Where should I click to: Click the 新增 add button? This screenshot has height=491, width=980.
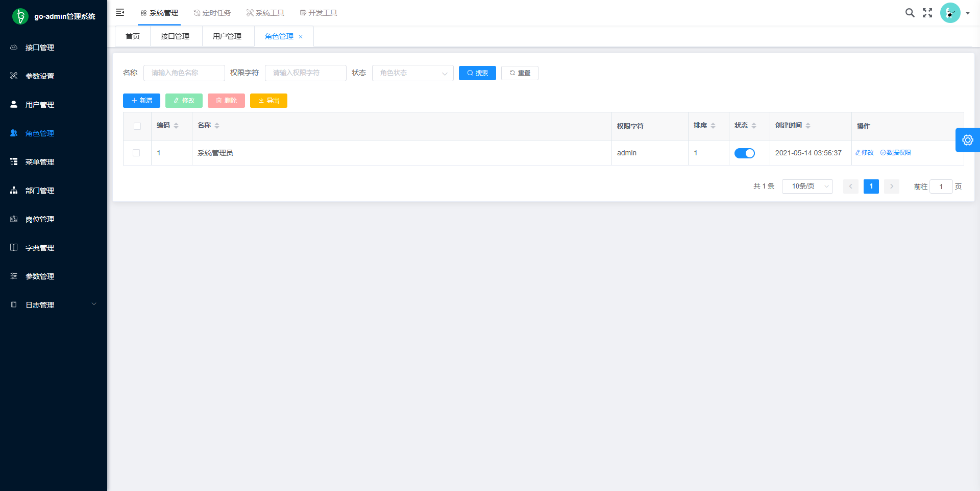[x=141, y=101]
